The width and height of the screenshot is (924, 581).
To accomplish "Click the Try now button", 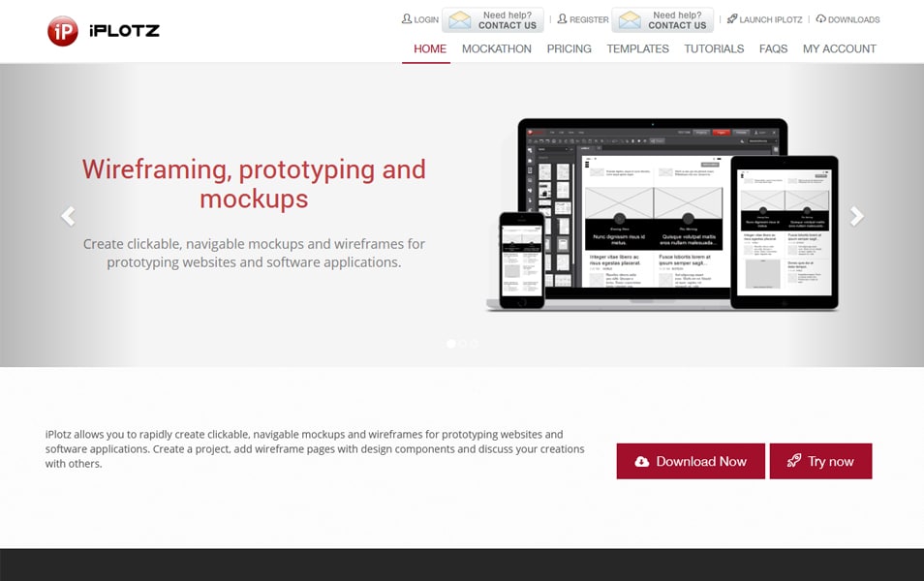I will click(x=821, y=461).
